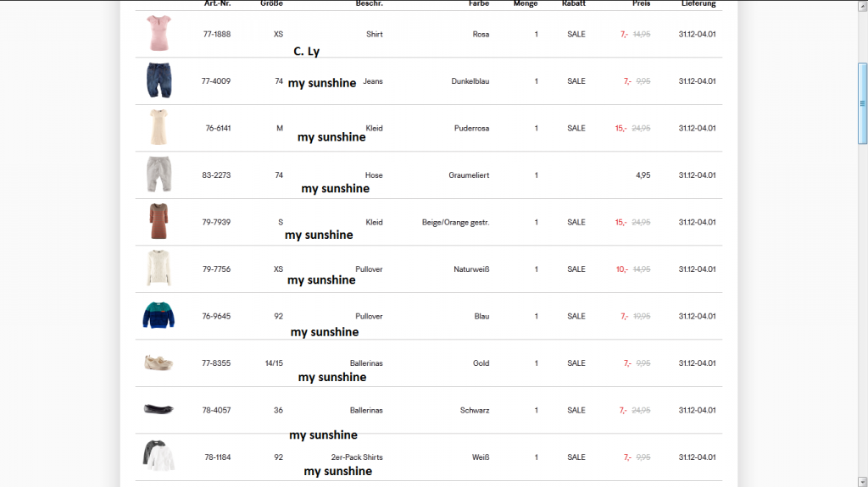Click the Gold color text for Ballerinas
This screenshot has height=487, width=868.
(x=481, y=363)
